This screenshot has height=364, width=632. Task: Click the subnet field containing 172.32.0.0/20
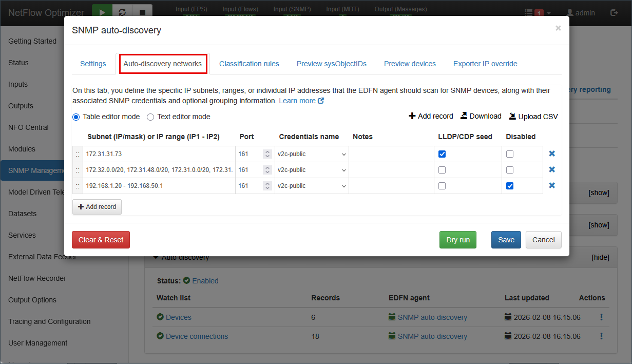point(159,170)
